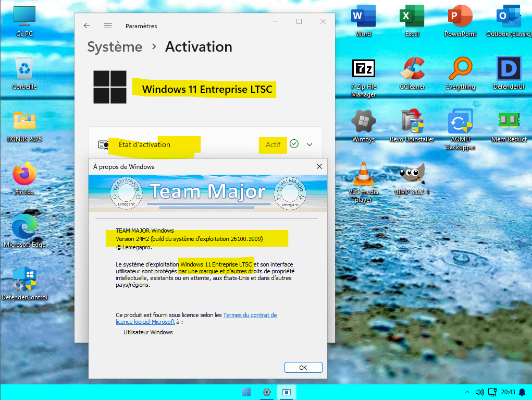Open the CCleaner desktop icon

point(412,74)
